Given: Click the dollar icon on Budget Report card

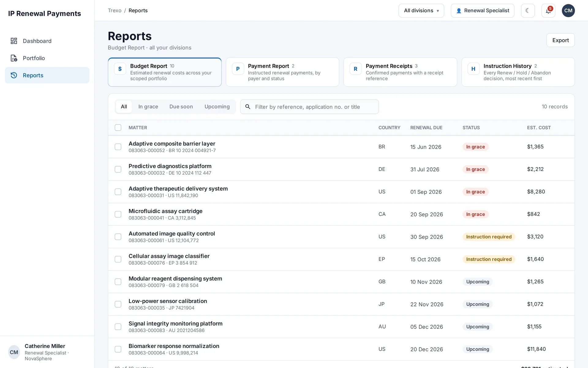Looking at the screenshot, I should [x=120, y=69].
